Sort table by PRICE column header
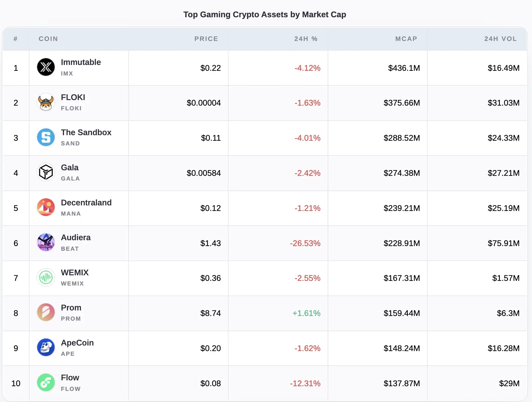This screenshot has height=402, width=532. tap(206, 39)
